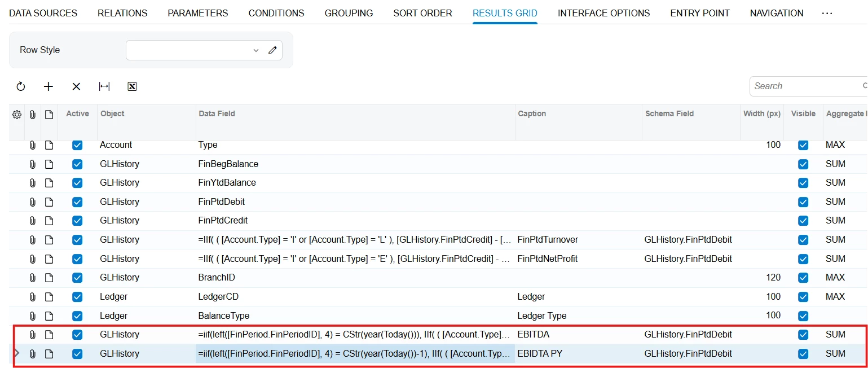Toggle Visible checkbox for BranchID row
Image resolution: width=868 pixels, height=368 pixels.
click(803, 278)
